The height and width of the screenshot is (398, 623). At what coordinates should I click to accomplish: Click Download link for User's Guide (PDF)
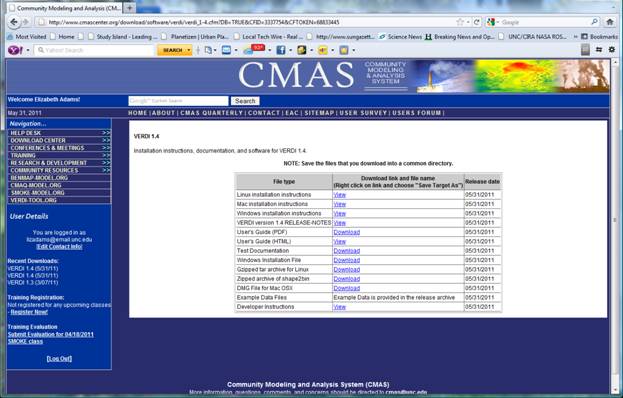tap(346, 232)
